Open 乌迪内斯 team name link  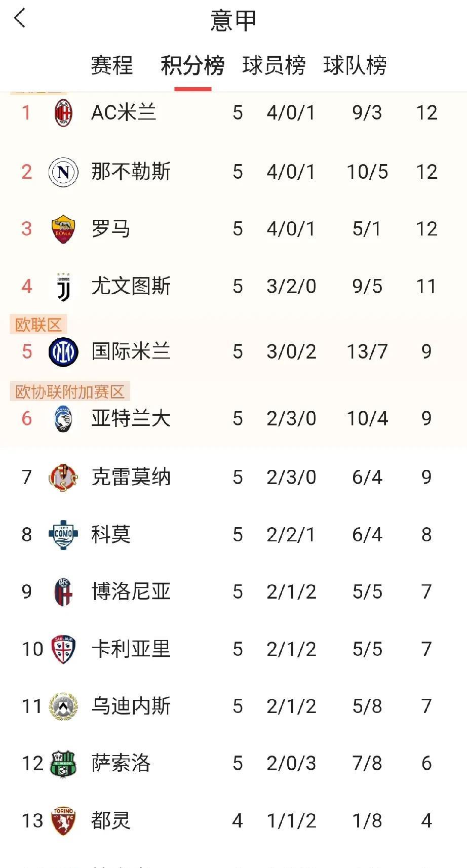point(131,706)
